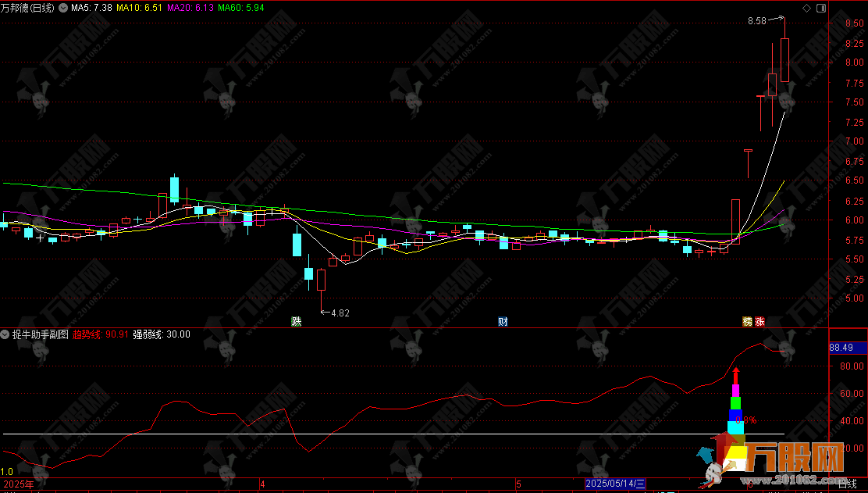
Task: Click the month 4 marker on time axis
Action: click(x=262, y=484)
